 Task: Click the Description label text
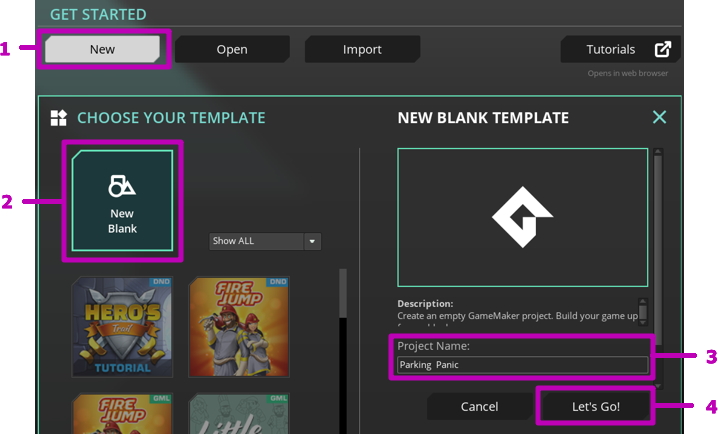[x=425, y=304]
